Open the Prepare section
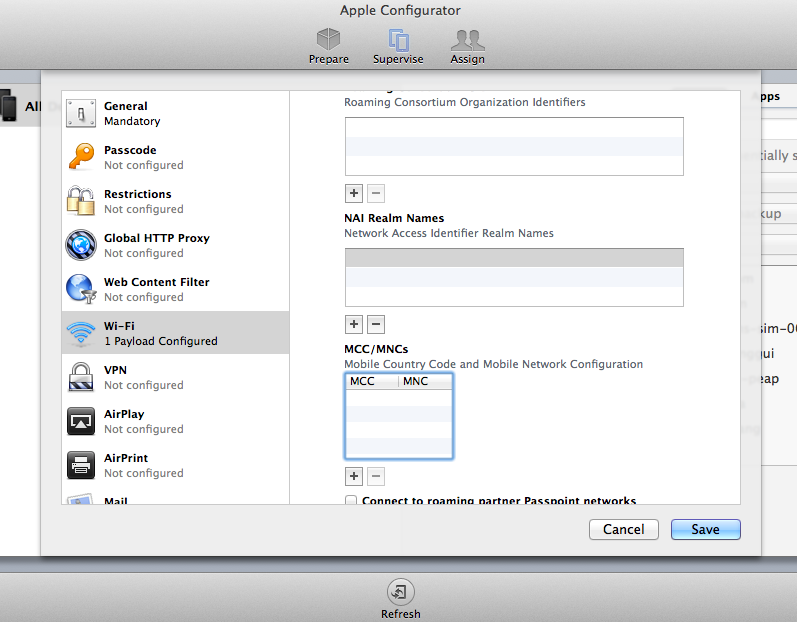The height and width of the screenshot is (622, 797). [328, 46]
